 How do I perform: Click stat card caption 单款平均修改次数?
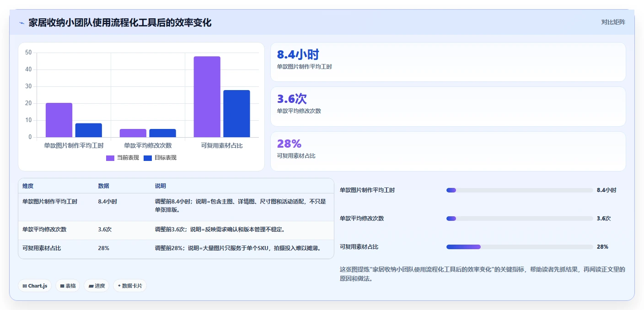click(x=299, y=111)
